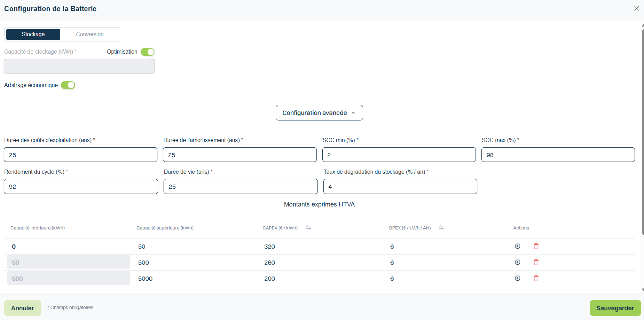Click the swap icon next to OPEX header
This screenshot has width=644, height=320.
441,227
